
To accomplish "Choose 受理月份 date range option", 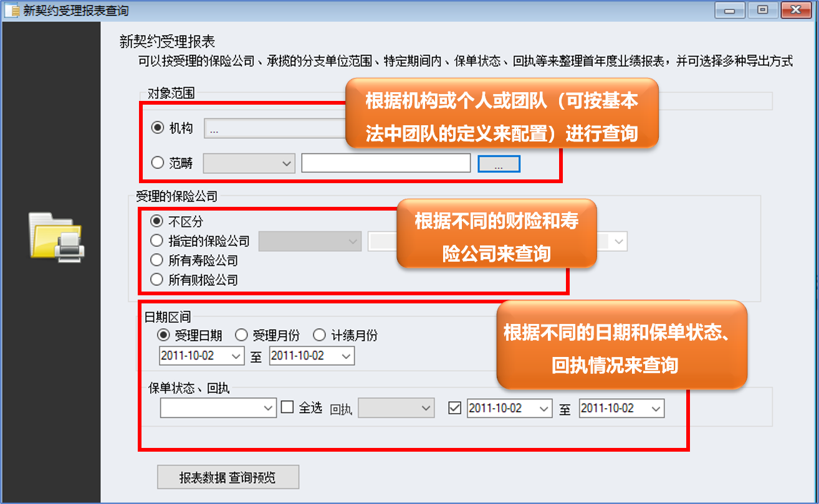I will coord(241,335).
